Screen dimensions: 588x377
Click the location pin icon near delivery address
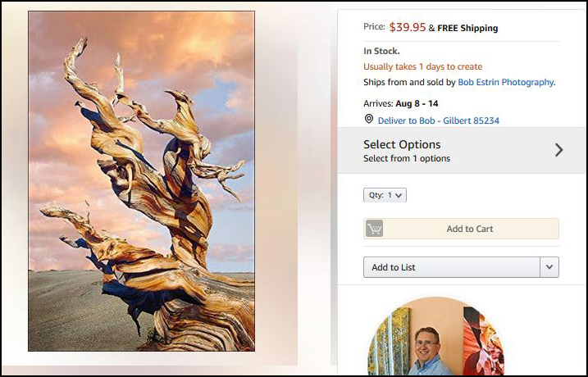[x=369, y=119]
